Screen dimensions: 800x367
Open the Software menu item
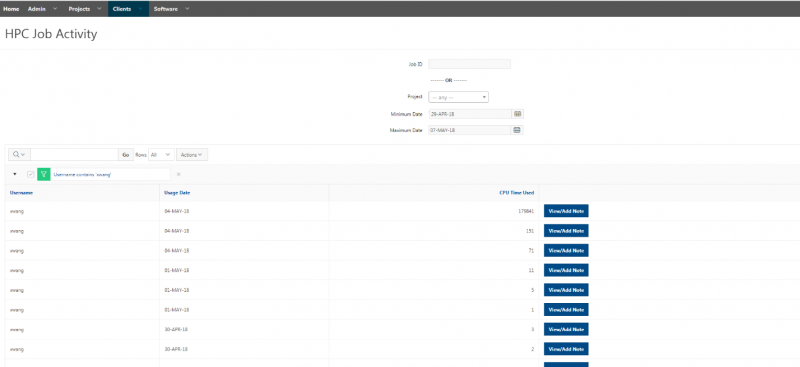pos(166,9)
